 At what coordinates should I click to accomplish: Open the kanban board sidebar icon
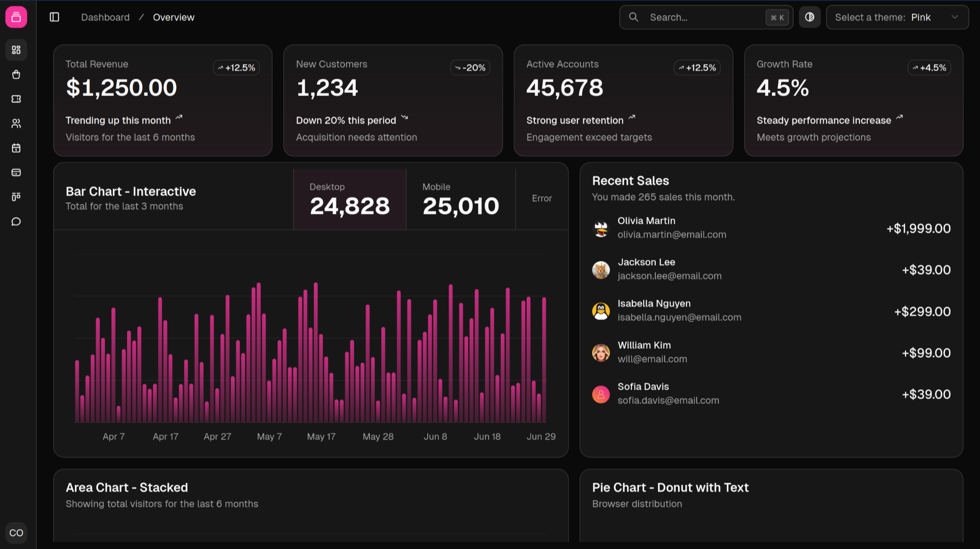[x=16, y=197]
